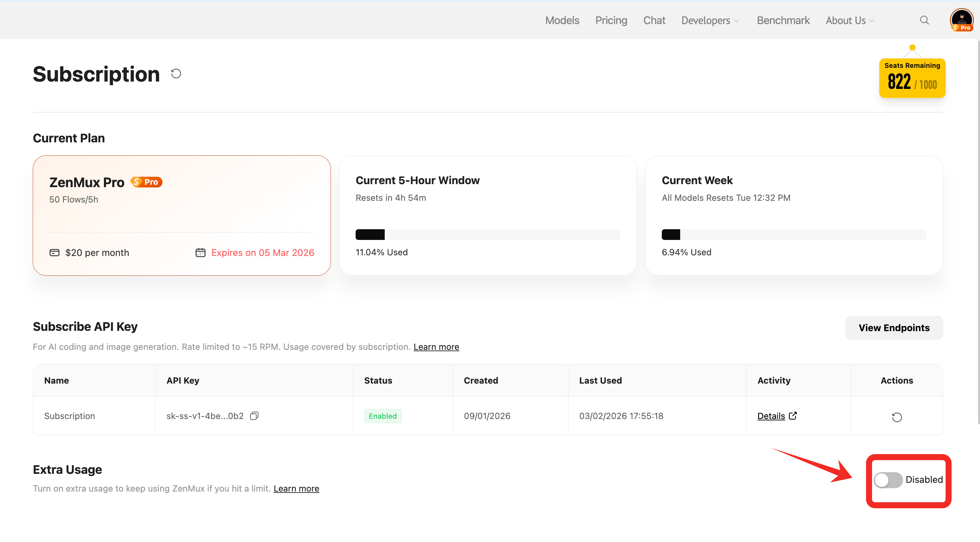This screenshot has height=542, width=980.
Task: Open Learn more about extra usage
Action: [296, 489]
